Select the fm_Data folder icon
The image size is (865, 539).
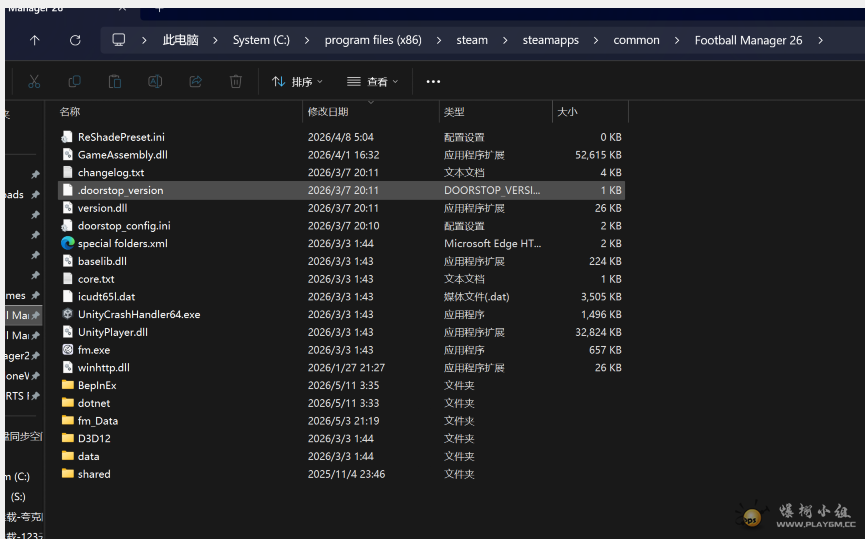click(67, 420)
